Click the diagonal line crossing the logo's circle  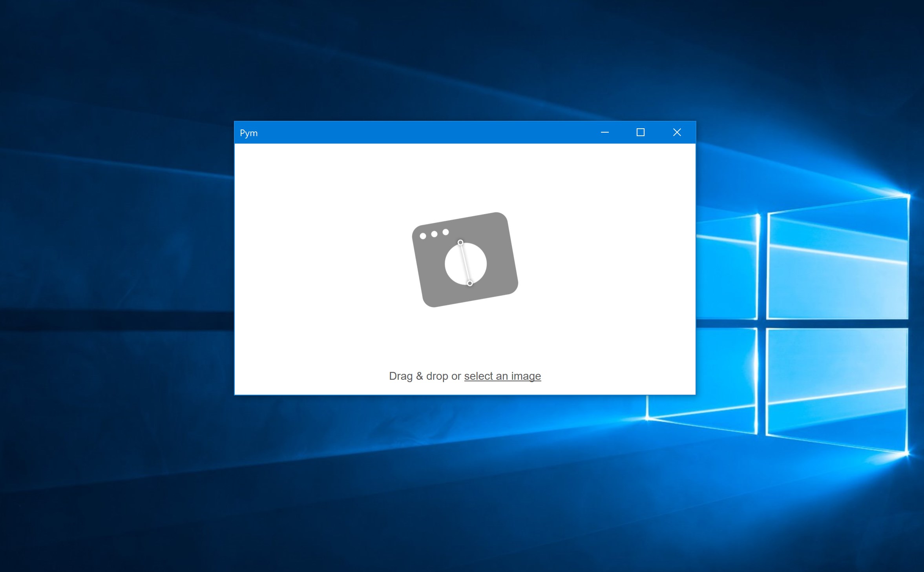pyautogui.click(x=465, y=263)
